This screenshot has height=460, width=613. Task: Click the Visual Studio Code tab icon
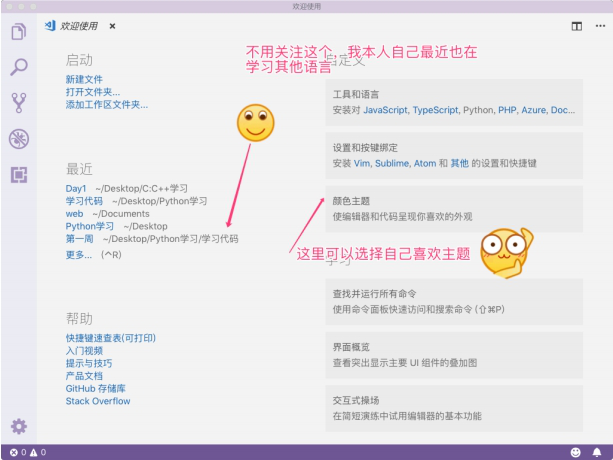click(50, 26)
